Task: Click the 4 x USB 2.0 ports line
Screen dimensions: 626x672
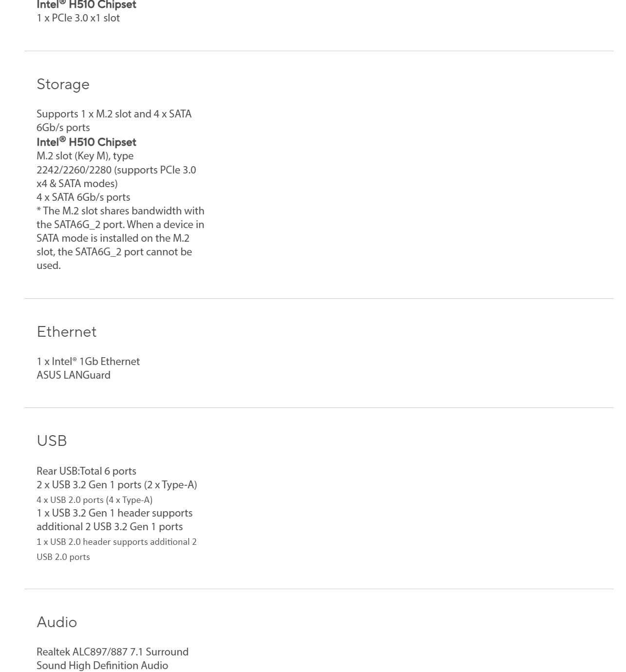Action: pyautogui.click(x=95, y=499)
